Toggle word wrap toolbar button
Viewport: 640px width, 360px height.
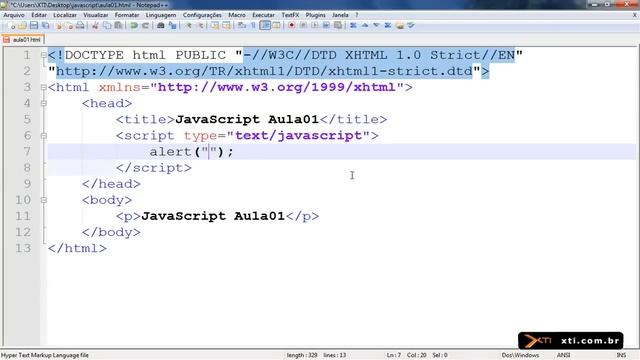pos(242,25)
